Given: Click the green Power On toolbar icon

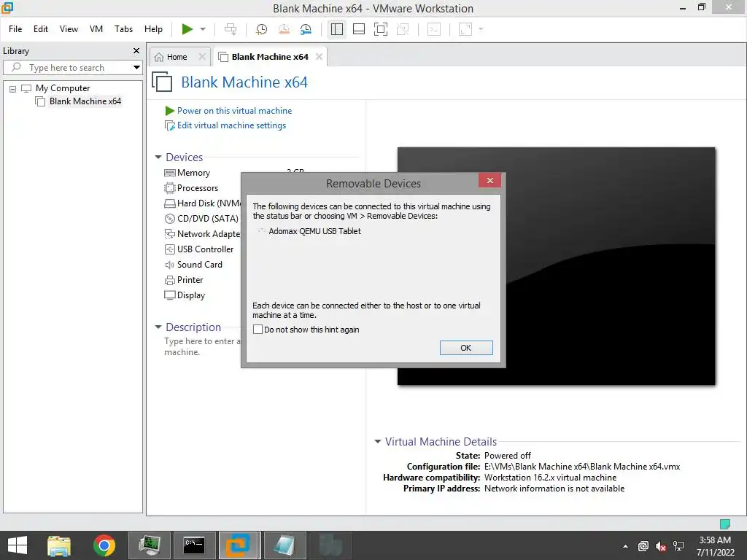Looking at the screenshot, I should coord(187,29).
